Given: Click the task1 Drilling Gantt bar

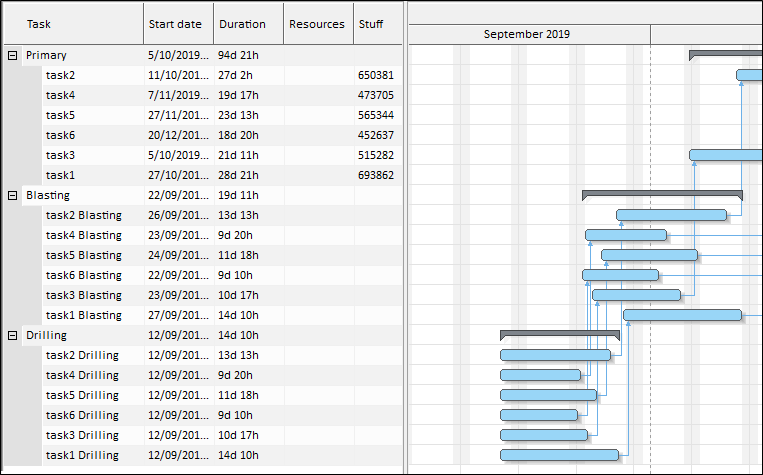Looking at the screenshot, I should tap(560, 455).
